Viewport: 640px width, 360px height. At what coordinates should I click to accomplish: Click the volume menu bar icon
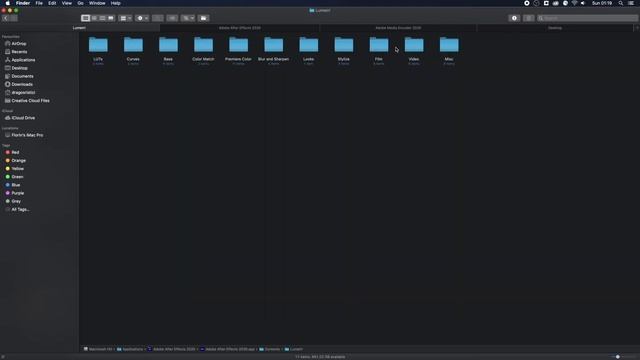tap(583, 3)
